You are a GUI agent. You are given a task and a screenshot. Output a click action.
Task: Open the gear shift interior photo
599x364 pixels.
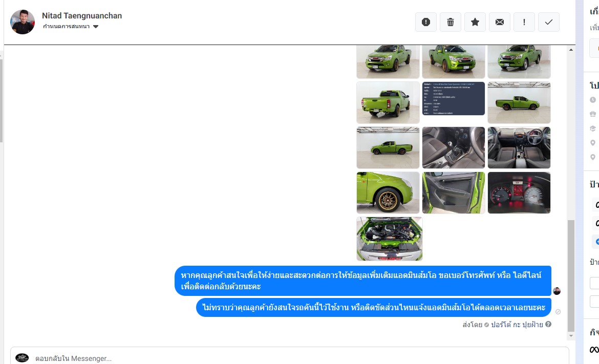[454, 147]
